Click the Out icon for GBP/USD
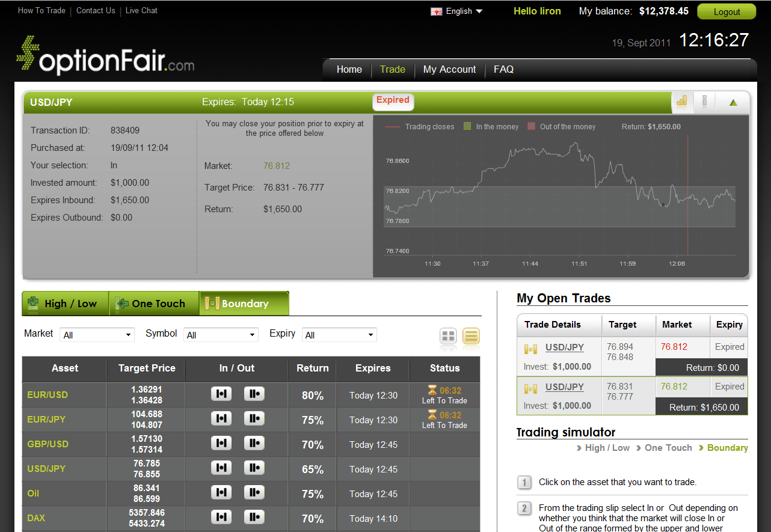 coord(254,444)
